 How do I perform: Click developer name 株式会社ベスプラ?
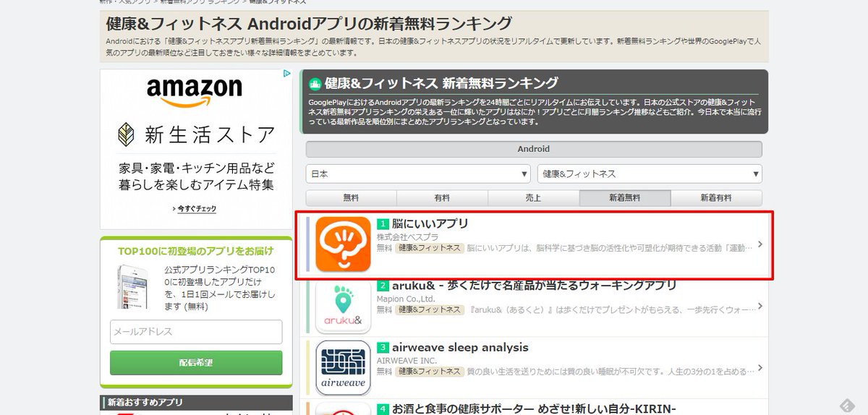408,237
